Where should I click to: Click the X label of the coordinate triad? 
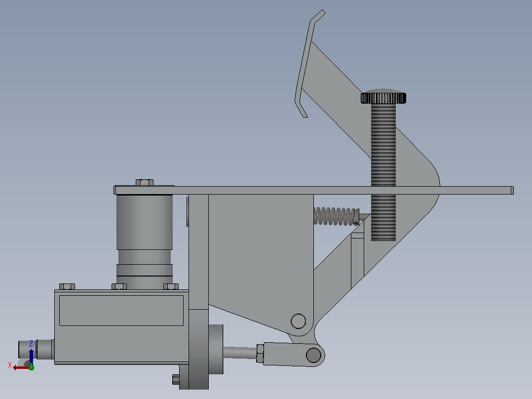pyautogui.click(x=10, y=365)
